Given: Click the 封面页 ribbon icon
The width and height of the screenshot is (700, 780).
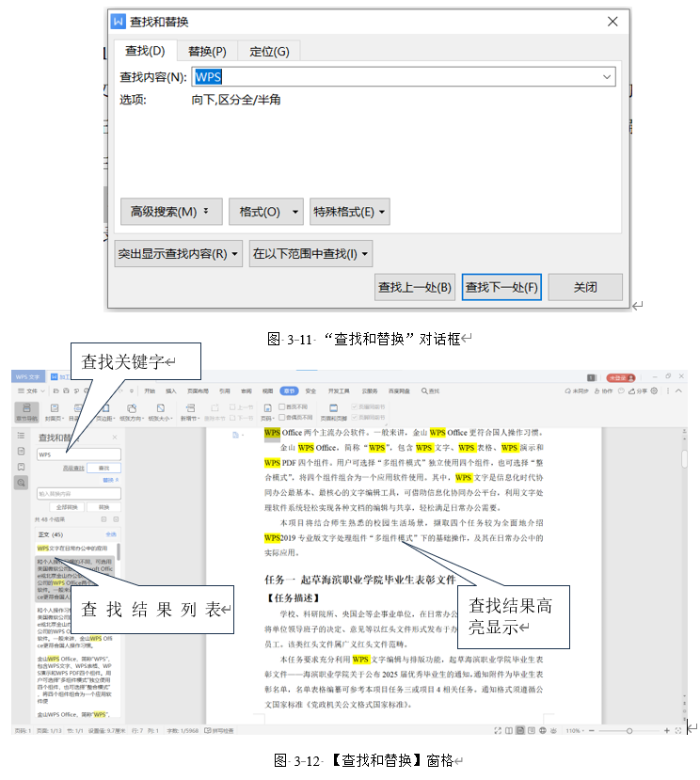Looking at the screenshot, I should [x=55, y=412].
